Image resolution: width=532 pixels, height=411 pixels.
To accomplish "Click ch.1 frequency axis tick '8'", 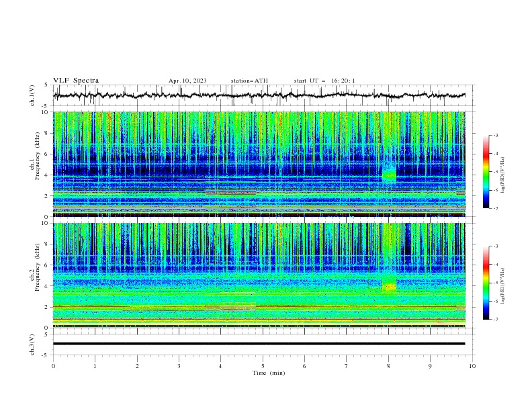I will 47,133.
